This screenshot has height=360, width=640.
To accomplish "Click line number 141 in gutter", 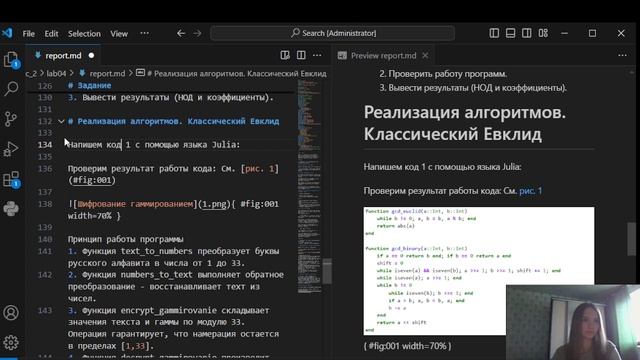I will 45,251.
